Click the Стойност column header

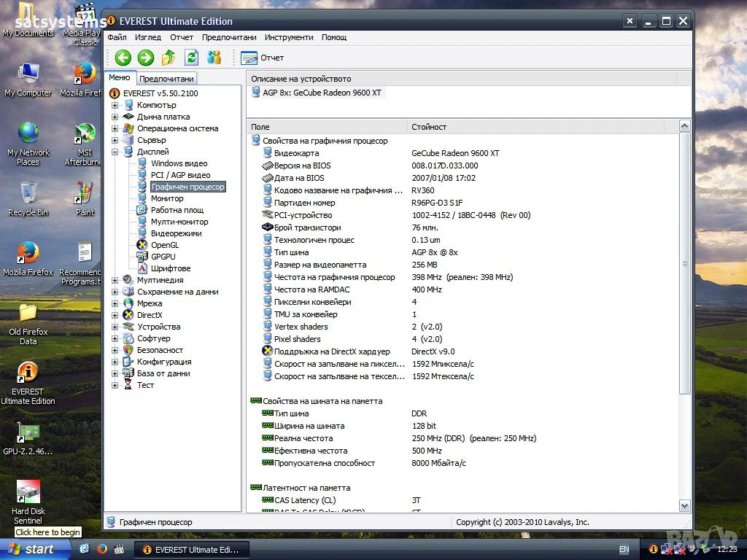point(429,127)
